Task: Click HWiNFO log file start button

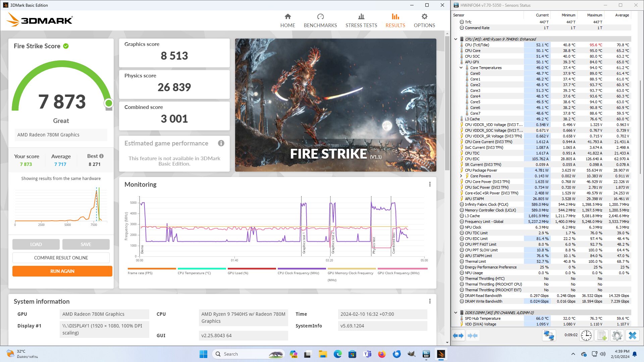Action: coord(602,336)
